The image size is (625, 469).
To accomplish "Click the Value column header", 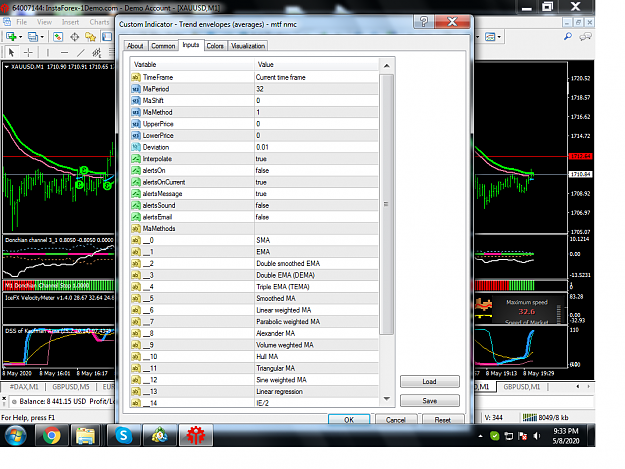I will [x=316, y=65].
